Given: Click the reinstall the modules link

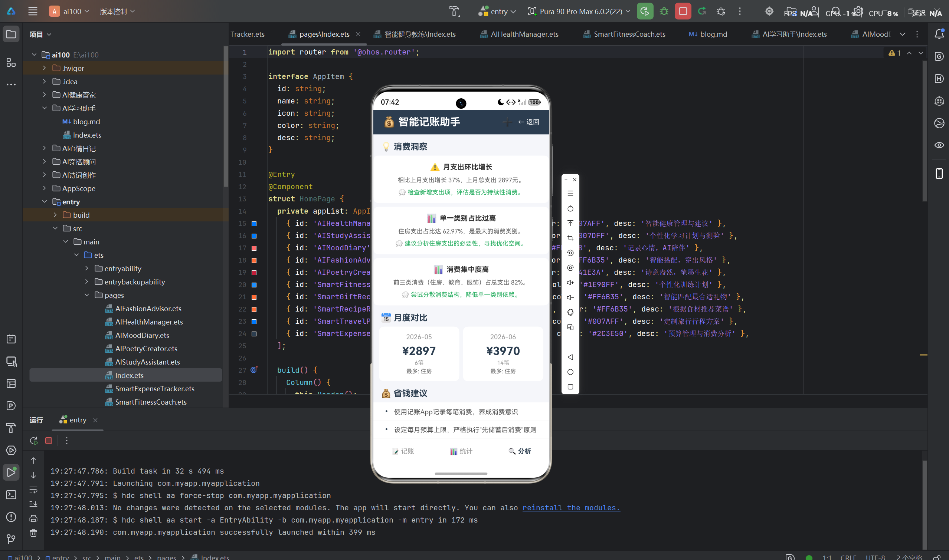Looking at the screenshot, I should point(571,508).
